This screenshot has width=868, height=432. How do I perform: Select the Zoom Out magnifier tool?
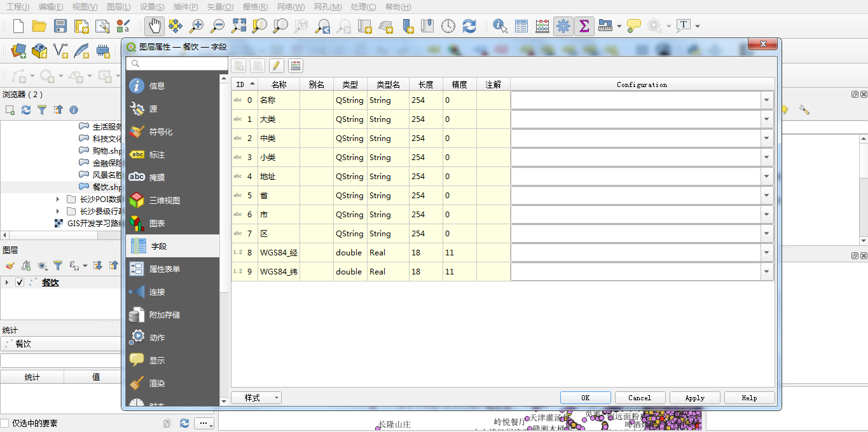(217, 26)
